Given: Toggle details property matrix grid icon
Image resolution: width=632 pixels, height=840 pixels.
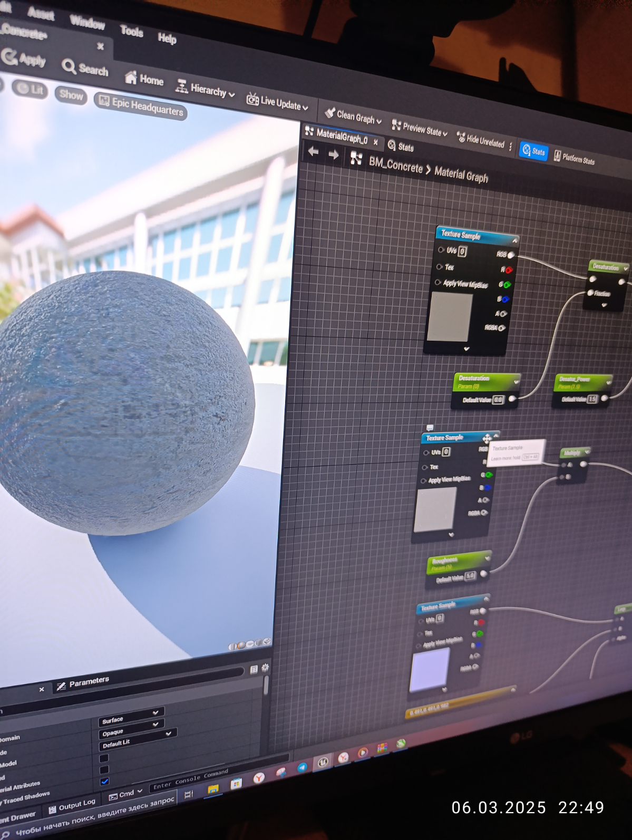Looking at the screenshot, I should tap(254, 670).
